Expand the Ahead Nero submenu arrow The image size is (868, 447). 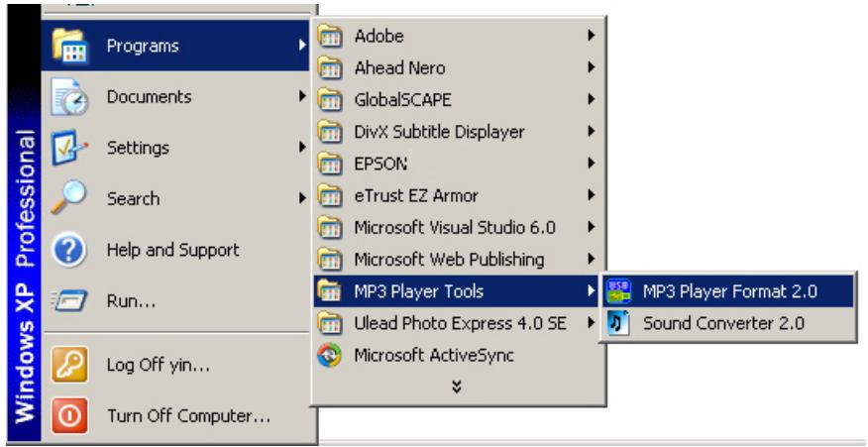coord(592,68)
